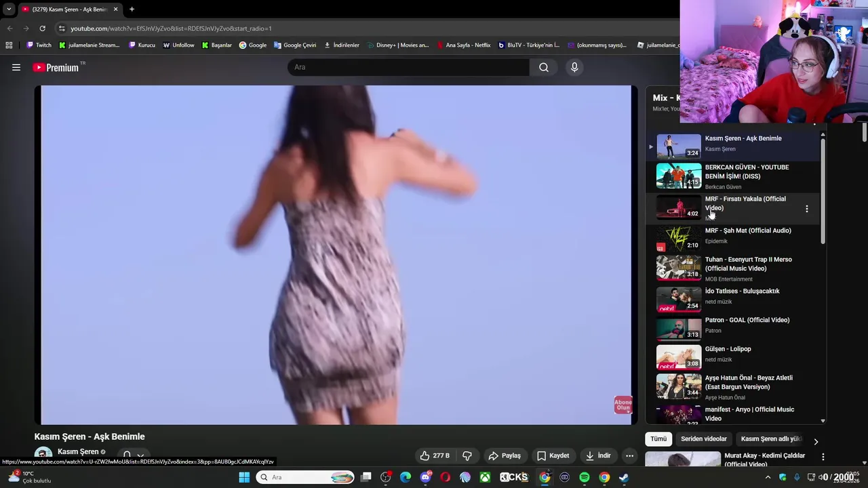Open Kasım Şeren channel avatar

43,455
